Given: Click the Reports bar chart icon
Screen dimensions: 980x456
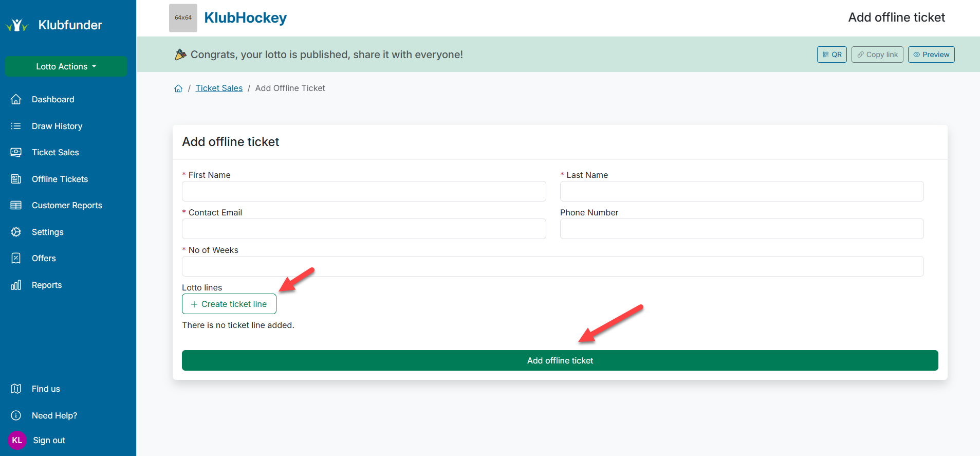Looking at the screenshot, I should (16, 285).
